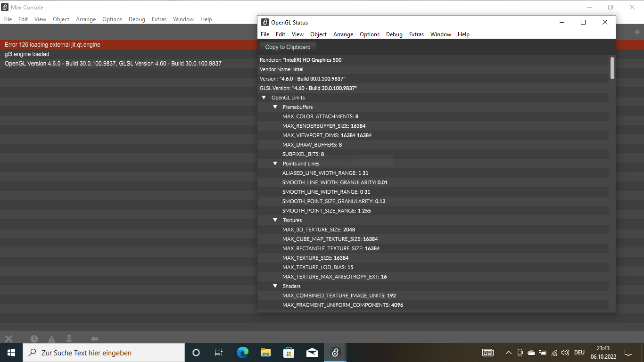Collapse the Textures tree section
This screenshot has height=362, width=644.
coord(275,220)
